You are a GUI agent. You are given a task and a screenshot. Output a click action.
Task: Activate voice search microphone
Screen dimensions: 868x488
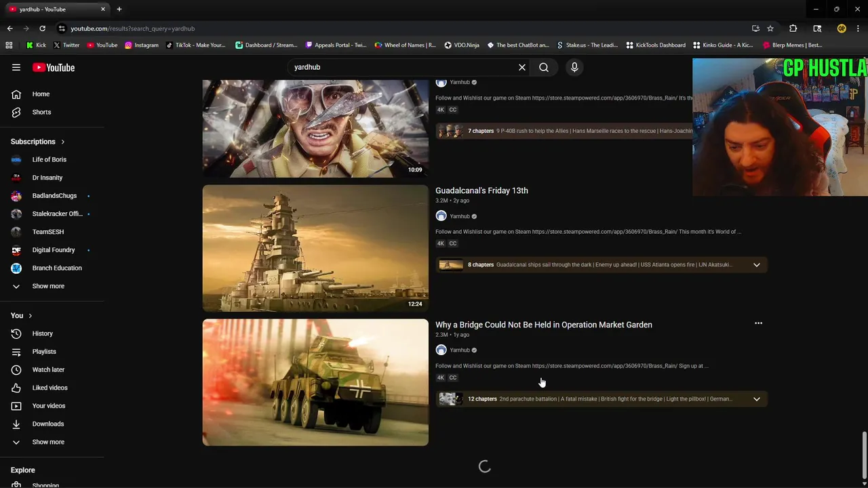click(x=574, y=67)
